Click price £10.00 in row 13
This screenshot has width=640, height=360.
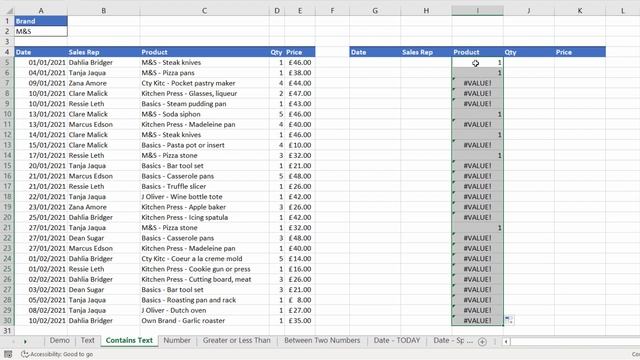[300, 145]
